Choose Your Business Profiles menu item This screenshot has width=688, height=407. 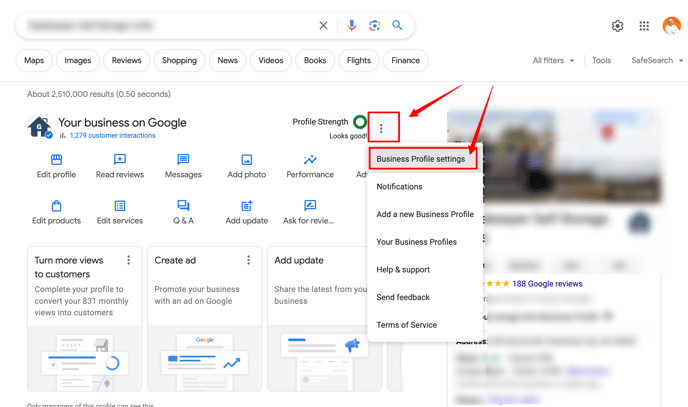point(425,242)
